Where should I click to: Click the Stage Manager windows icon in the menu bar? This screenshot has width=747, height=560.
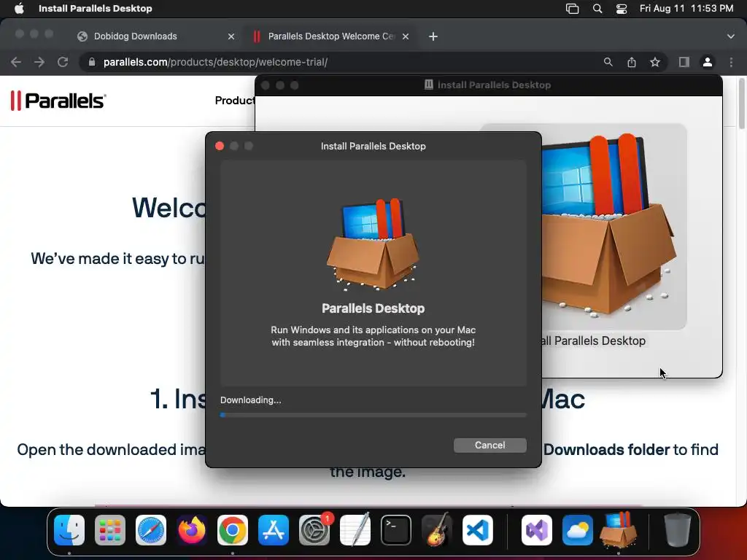point(572,8)
